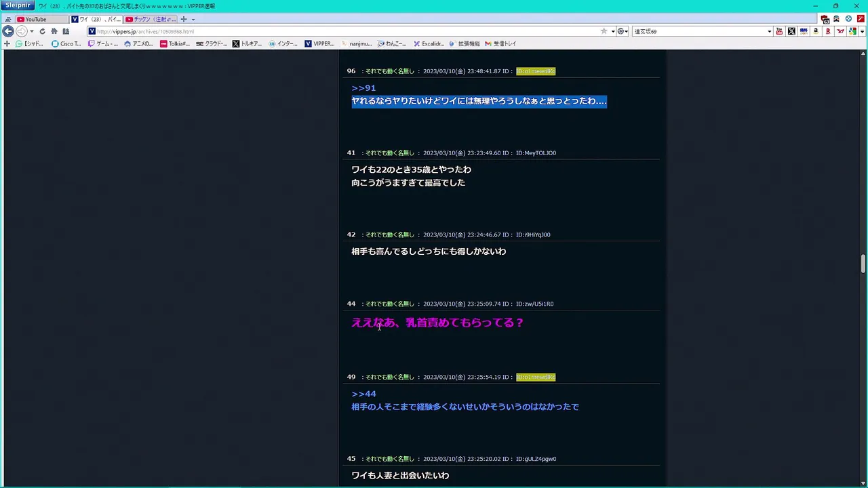The image size is (868, 488).
Task: Open the Cisco T... bookmark
Action: (66, 43)
